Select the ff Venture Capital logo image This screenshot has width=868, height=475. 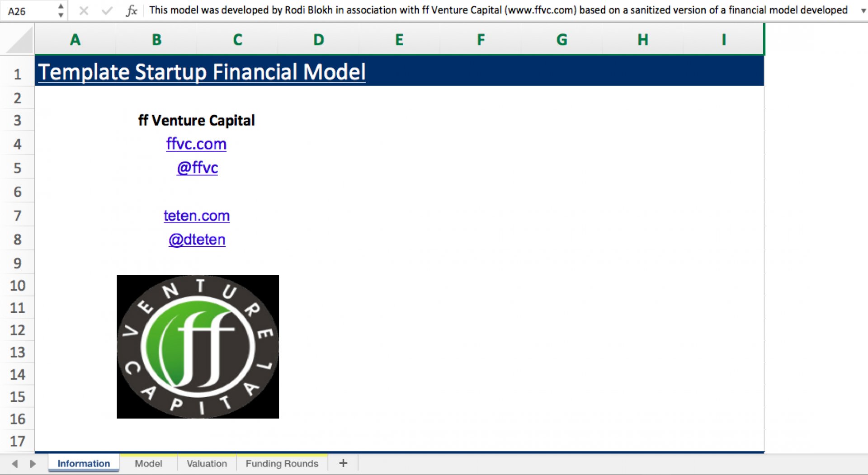tap(198, 347)
